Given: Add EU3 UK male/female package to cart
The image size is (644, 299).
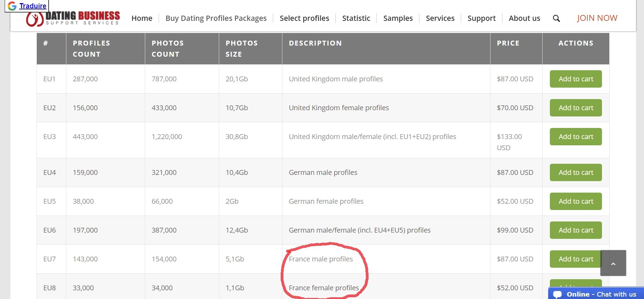Looking at the screenshot, I should [576, 137].
